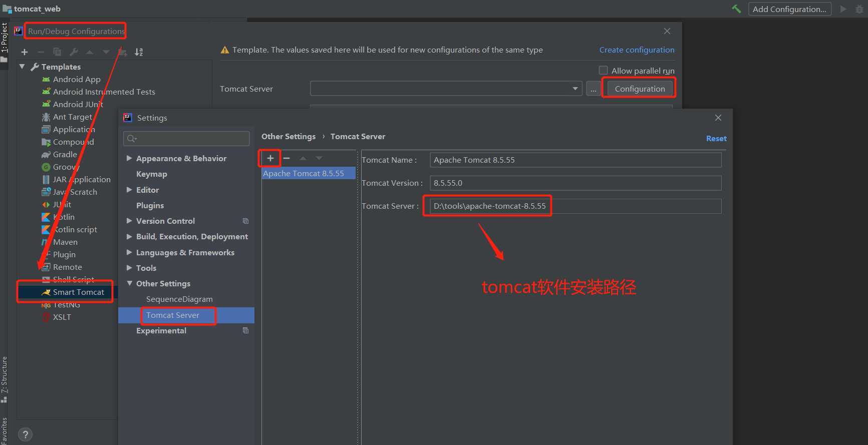
Task: Click Other Settings breadcrumb
Action: coord(288,137)
